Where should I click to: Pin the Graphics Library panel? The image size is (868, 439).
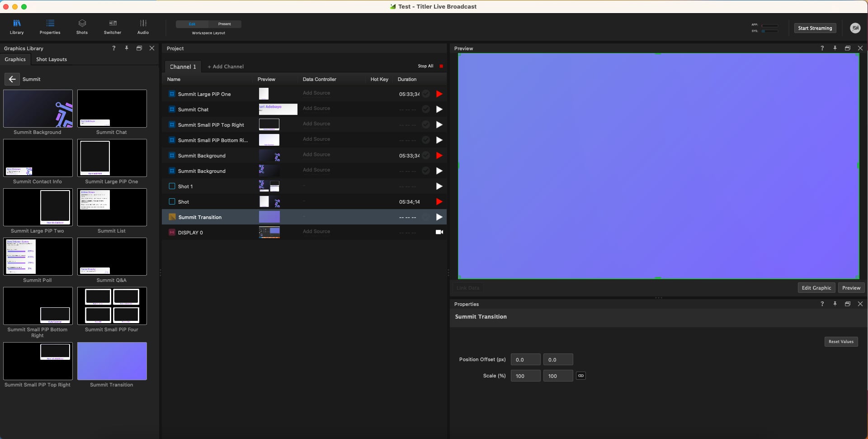127,48
